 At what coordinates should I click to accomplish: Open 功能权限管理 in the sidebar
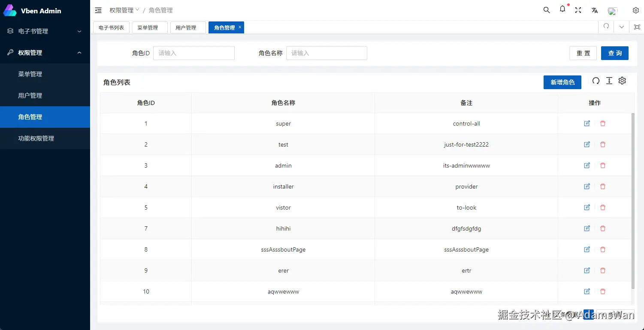[45, 138]
